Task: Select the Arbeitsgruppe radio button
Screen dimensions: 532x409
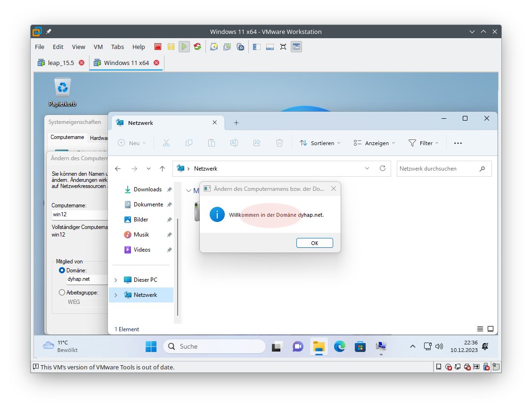Action: coord(62,293)
